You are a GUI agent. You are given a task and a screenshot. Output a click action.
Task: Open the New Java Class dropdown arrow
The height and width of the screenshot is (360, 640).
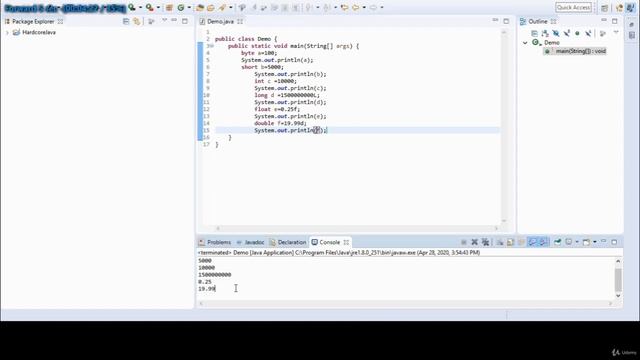189,7
